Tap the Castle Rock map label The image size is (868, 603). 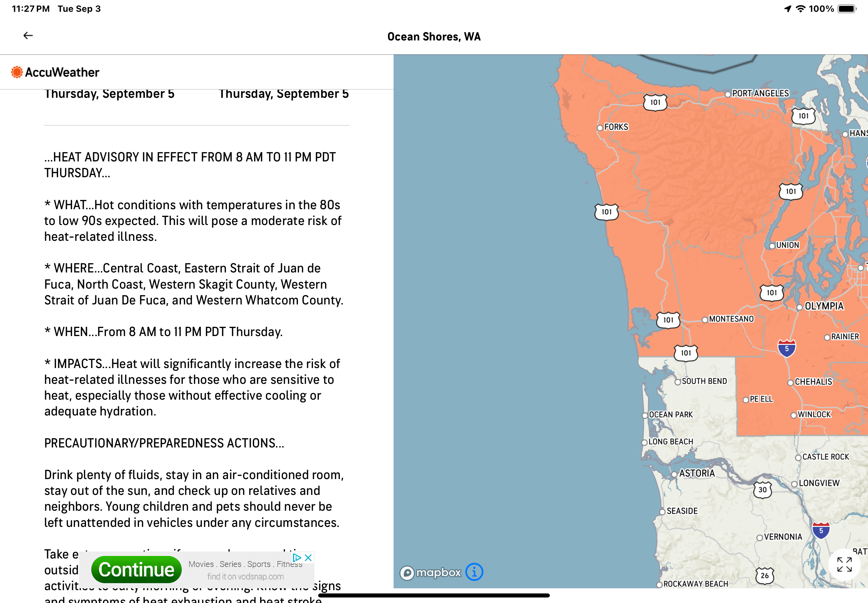pos(825,457)
